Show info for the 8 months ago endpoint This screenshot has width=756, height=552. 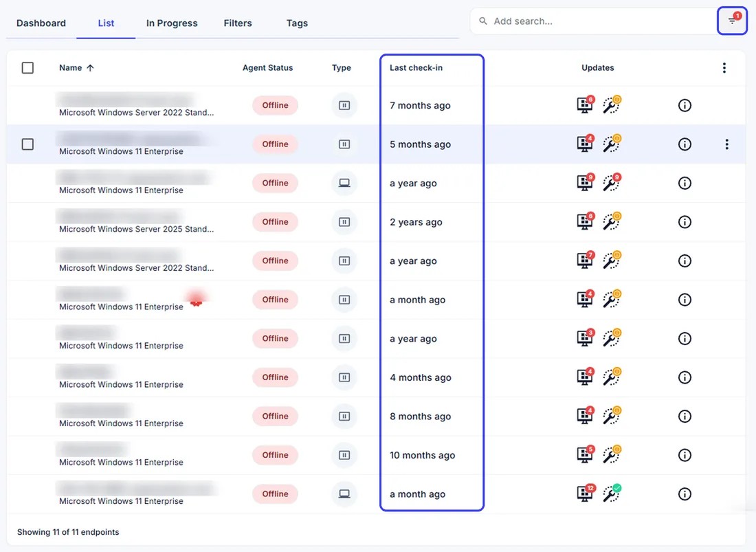[x=685, y=416]
